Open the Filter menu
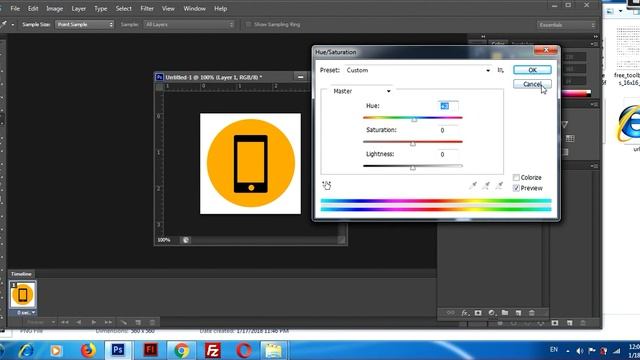Screen dimensions: 640x360 147,9
